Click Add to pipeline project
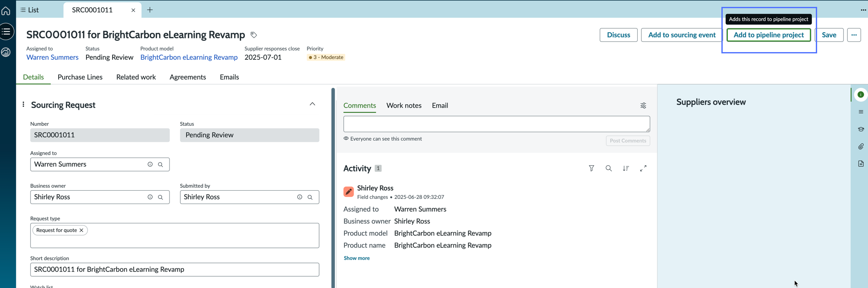This screenshot has width=868, height=288. point(768,35)
